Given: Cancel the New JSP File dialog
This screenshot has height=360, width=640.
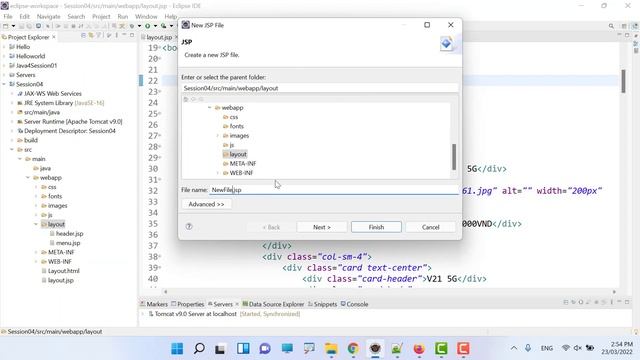Looking at the screenshot, I should 430,227.
